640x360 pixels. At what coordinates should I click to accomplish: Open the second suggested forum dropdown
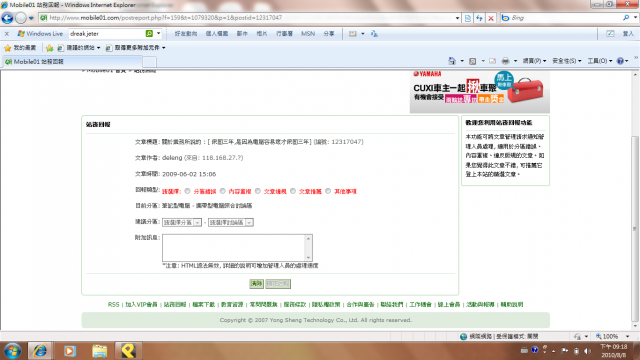coord(231,222)
